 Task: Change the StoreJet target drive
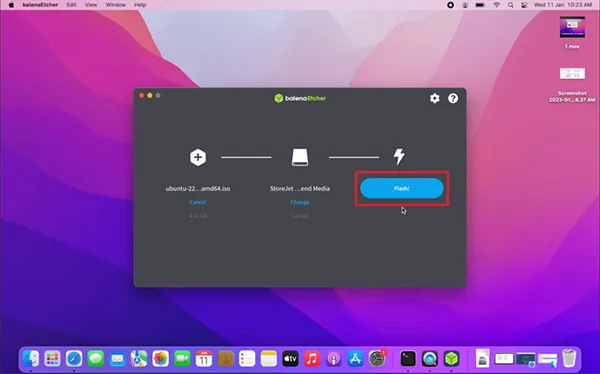[300, 202]
